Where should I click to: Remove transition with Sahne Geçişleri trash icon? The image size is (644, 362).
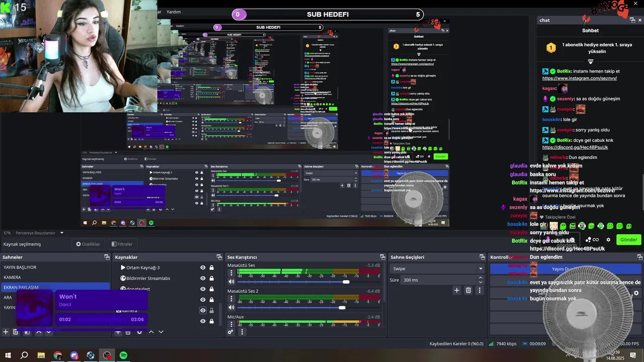468,290
